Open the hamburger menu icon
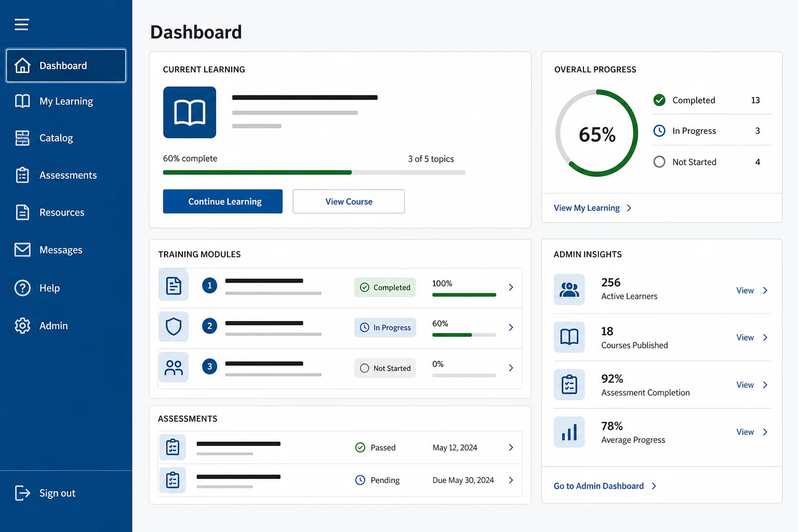The image size is (798, 532). 21,24
